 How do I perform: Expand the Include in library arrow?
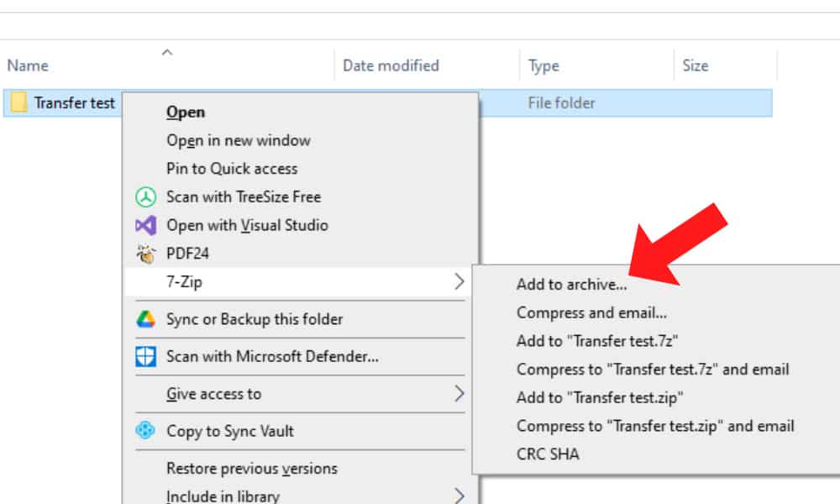(x=459, y=496)
